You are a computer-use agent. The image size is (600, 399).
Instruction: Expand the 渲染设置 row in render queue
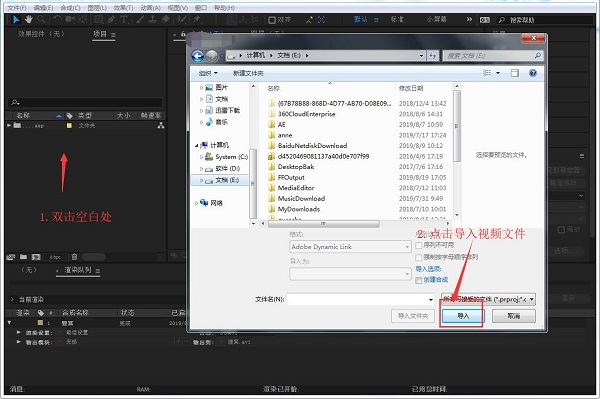click(x=18, y=332)
